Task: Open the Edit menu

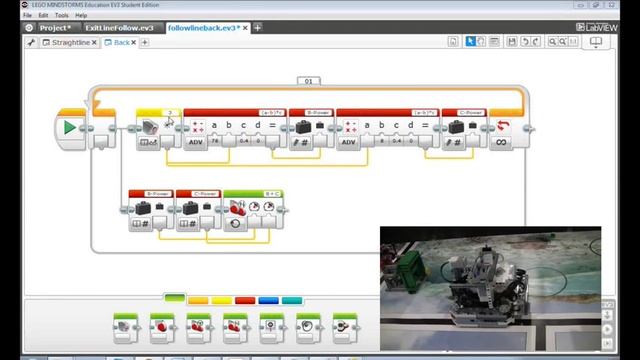Action: coord(43,16)
